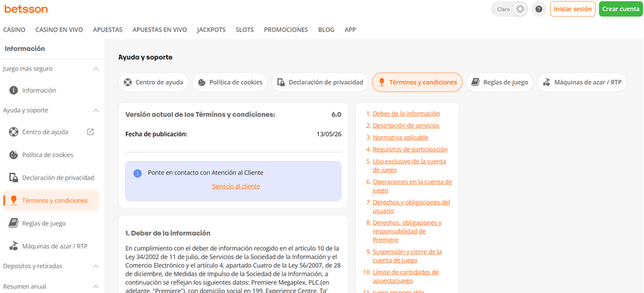Switch to Reglas de juego tab

pos(499,82)
